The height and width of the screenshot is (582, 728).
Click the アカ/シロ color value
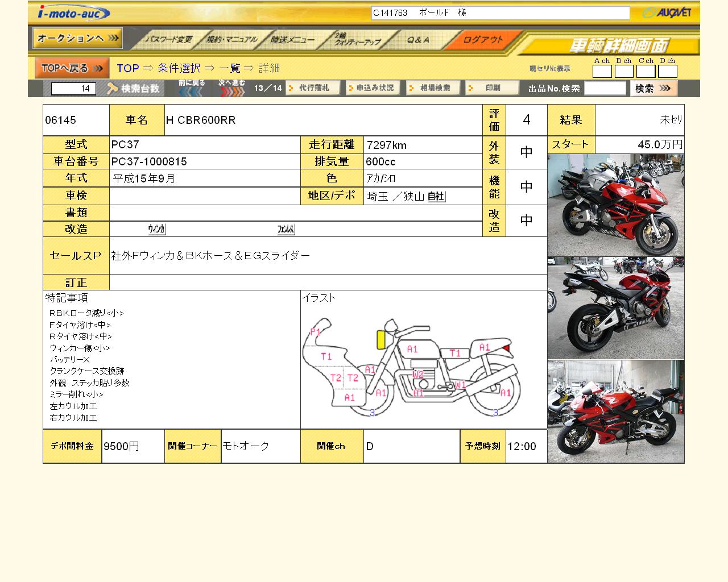(x=381, y=178)
